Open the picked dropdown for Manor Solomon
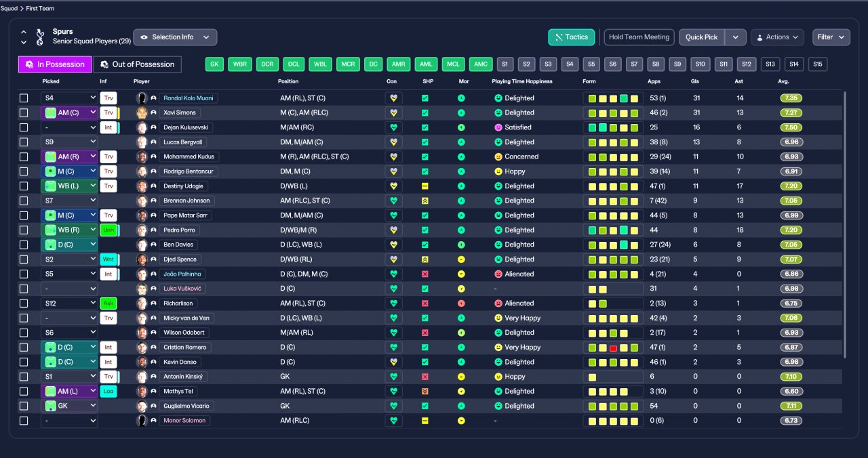The height and width of the screenshot is (458, 868). coord(69,421)
